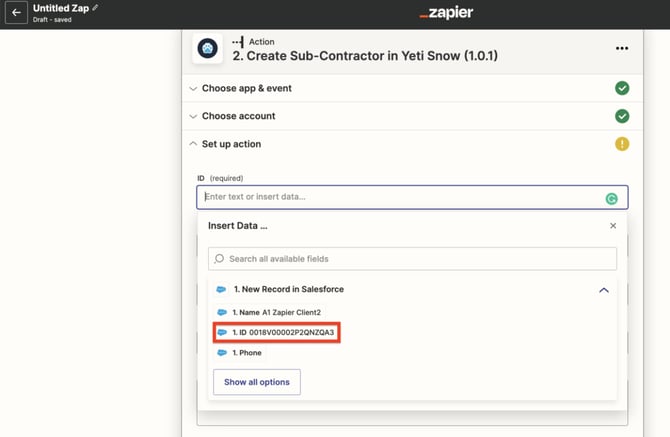The width and height of the screenshot is (670, 437).
Task: Click the ID required text input
Action: tap(400, 197)
